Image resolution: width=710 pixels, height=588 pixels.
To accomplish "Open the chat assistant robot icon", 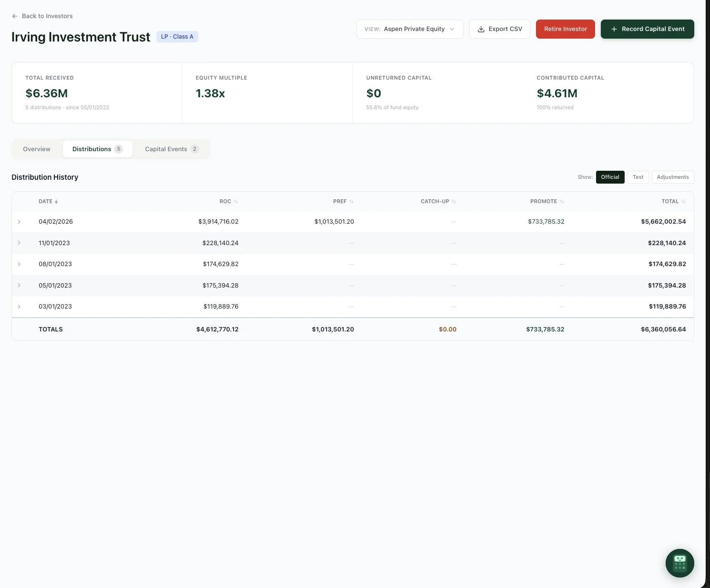I will tap(679, 563).
